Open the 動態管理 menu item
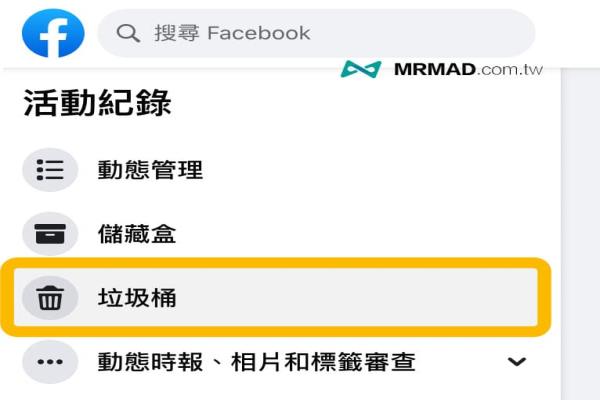 tap(150, 170)
